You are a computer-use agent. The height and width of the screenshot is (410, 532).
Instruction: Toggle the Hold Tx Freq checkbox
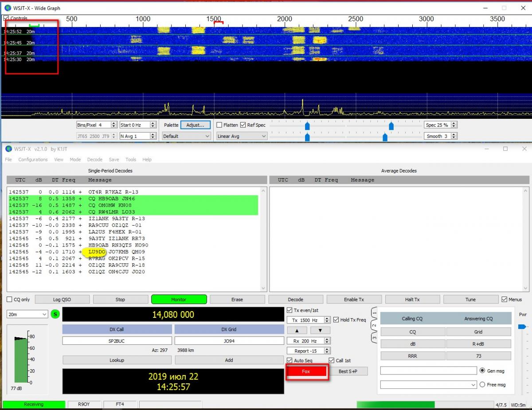(x=336, y=320)
